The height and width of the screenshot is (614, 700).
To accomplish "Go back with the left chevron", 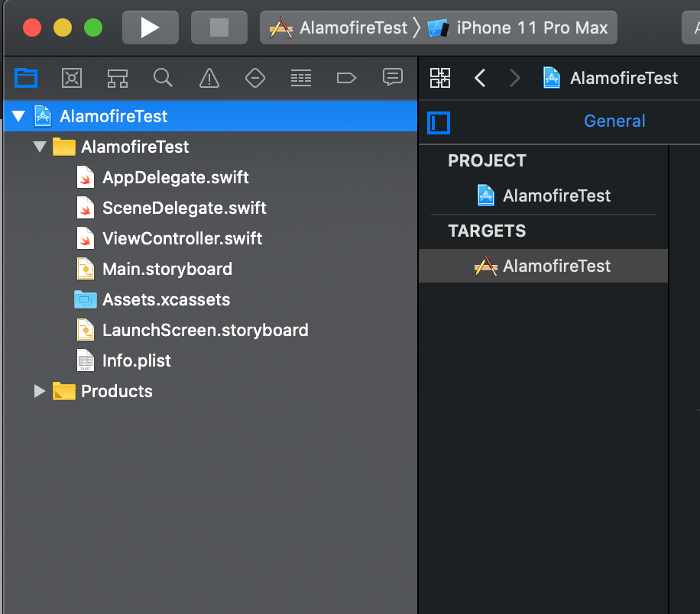I will click(480, 78).
